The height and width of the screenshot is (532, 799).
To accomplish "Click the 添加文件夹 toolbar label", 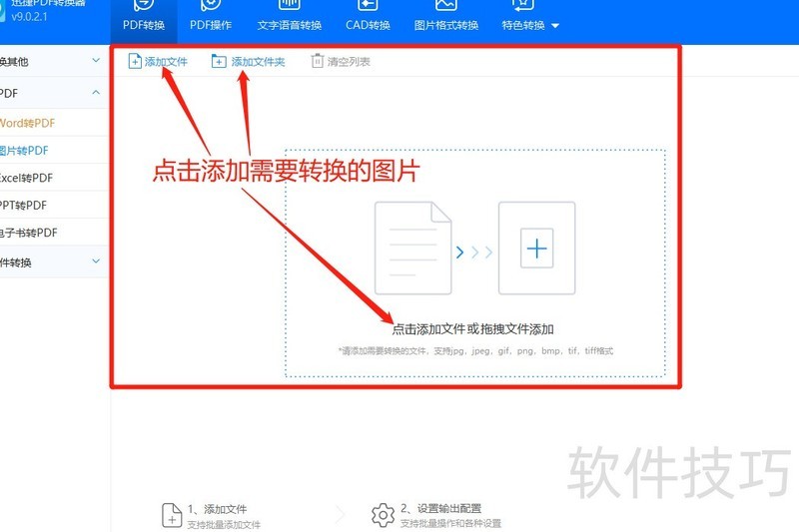I will [258, 62].
